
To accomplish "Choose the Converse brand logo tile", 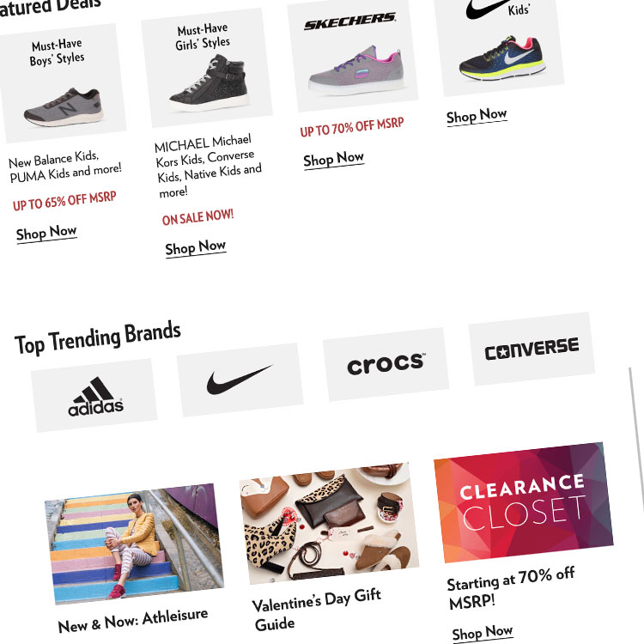I will (532, 349).
